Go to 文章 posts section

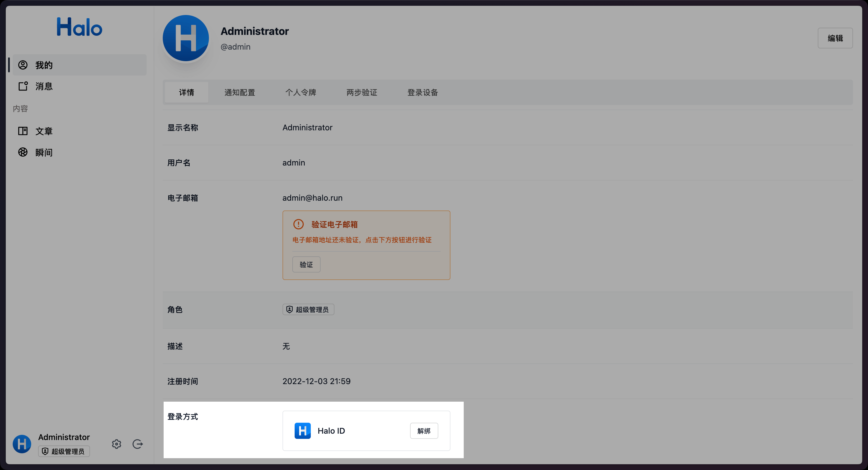[44, 131]
